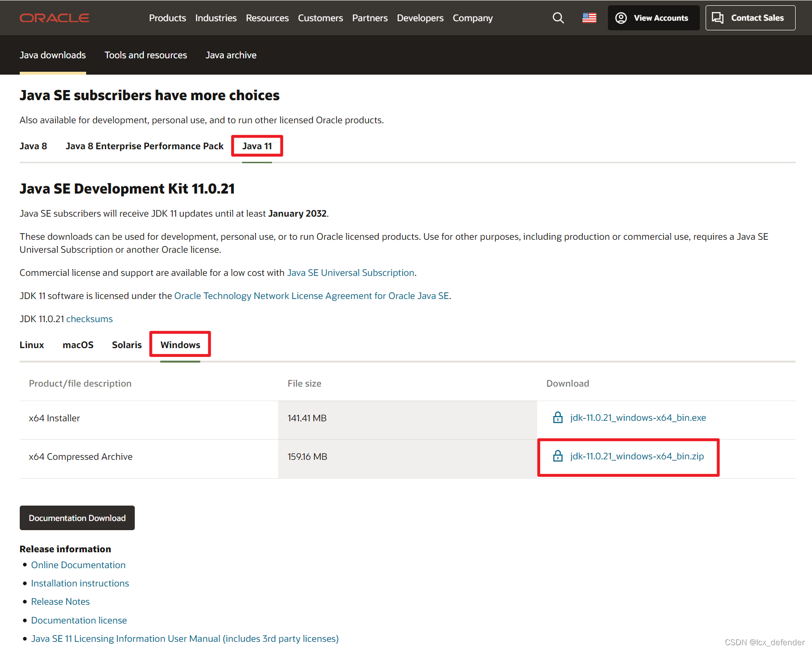The height and width of the screenshot is (651, 812).
Task: Download jdk-11.0.21_windows-x64_bin.exe installer
Action: 638,417
